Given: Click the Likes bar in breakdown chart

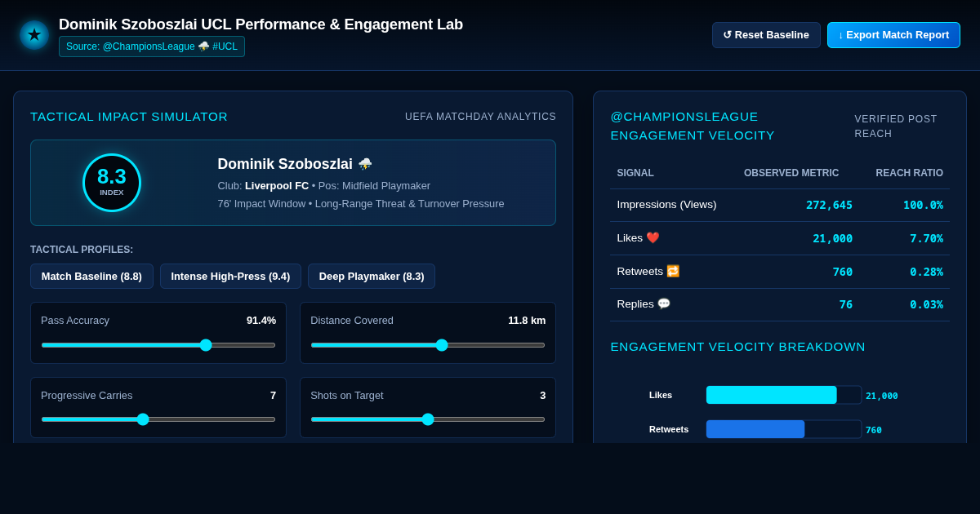Looking at the screenshot, I should [771, 395].
